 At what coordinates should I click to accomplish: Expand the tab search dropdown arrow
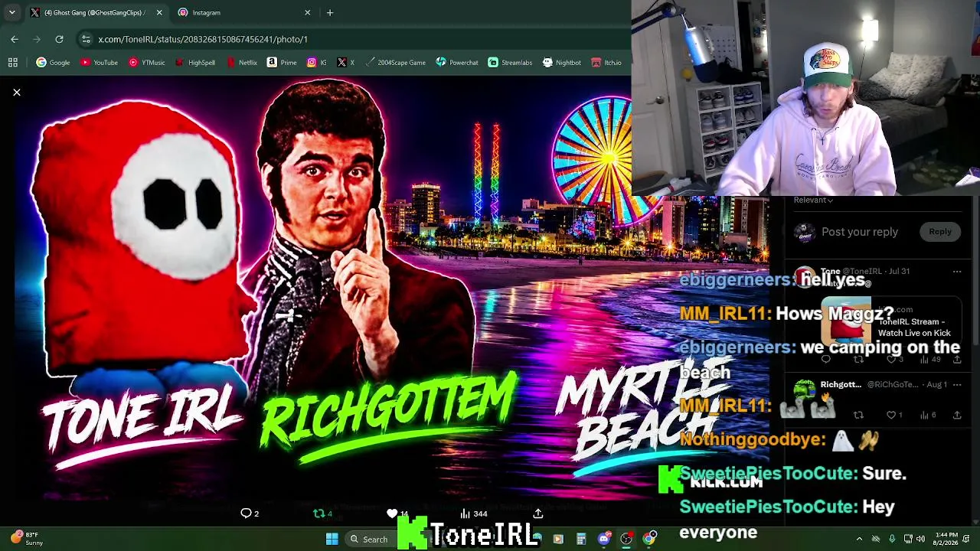[x=11, y=12]
